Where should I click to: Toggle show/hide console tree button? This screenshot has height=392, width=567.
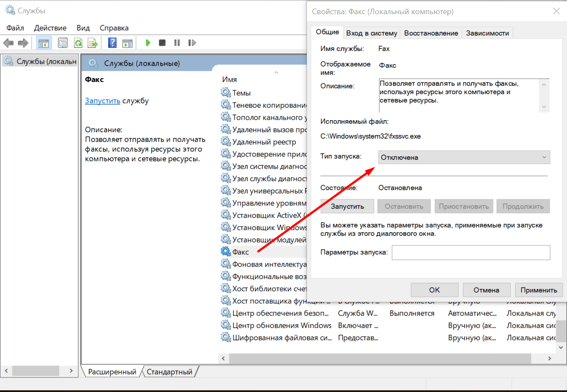click(x=43, y=43)
